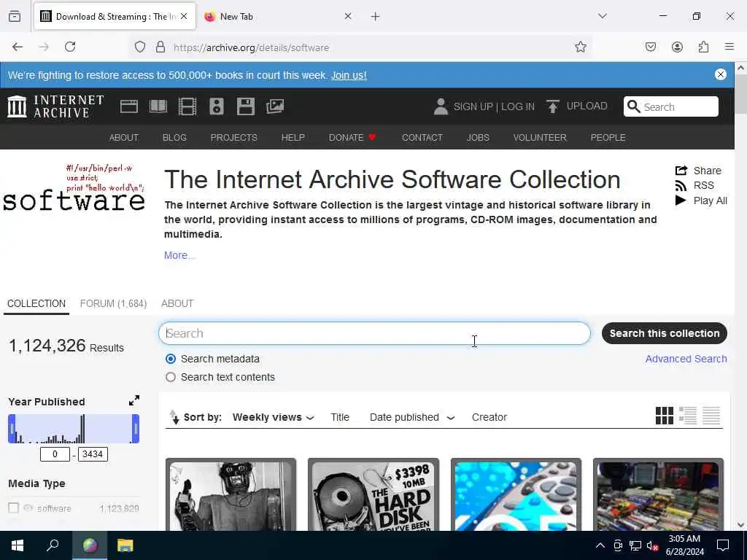Click the year histogram tall bar
The height and width of the screenshot is (560, 747).
tap(83, 429)
